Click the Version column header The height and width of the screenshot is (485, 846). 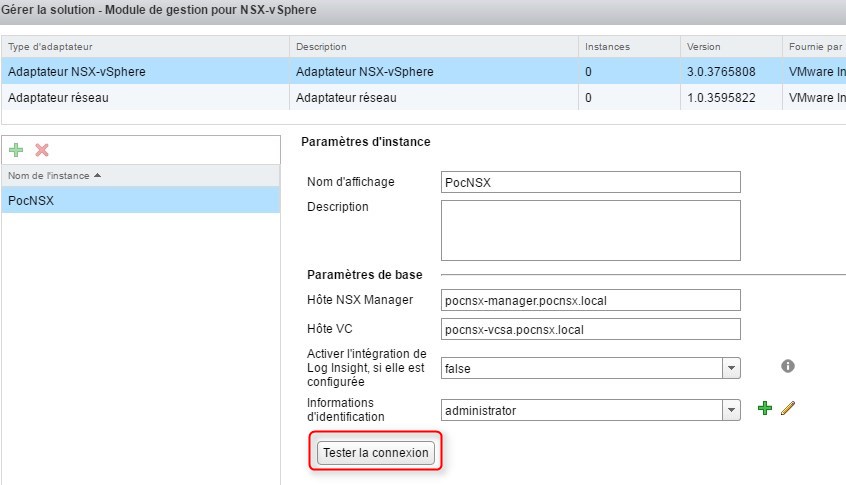pyautogui.click(x=730, y=47)
